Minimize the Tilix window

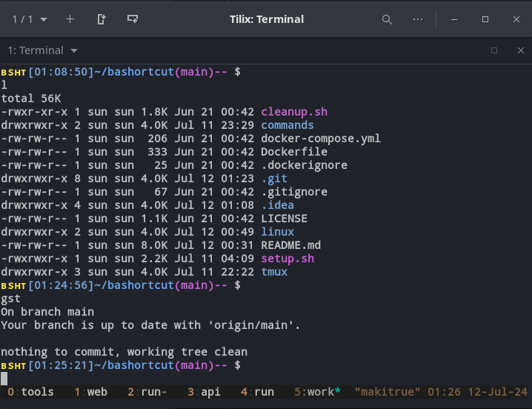[454, 20]
